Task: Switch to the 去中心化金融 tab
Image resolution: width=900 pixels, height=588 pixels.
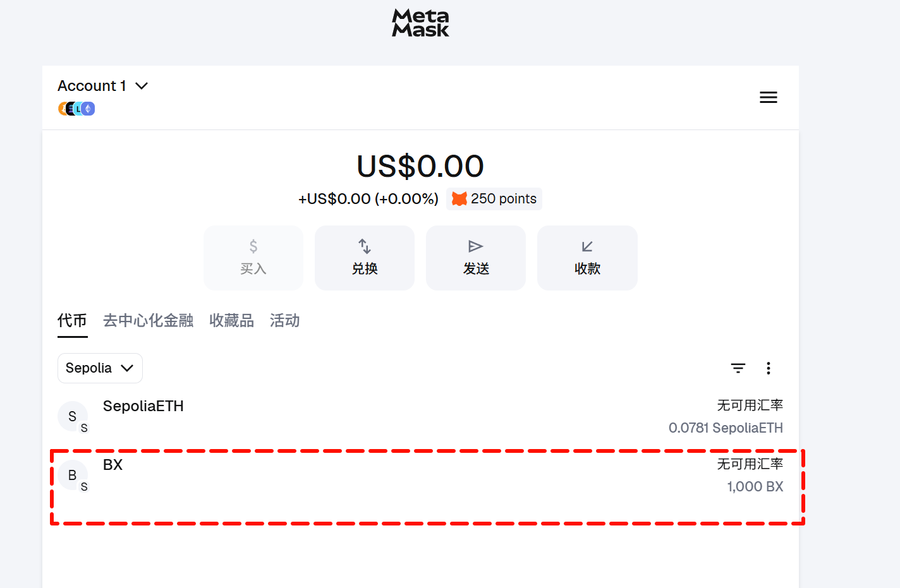Action: 148,321
